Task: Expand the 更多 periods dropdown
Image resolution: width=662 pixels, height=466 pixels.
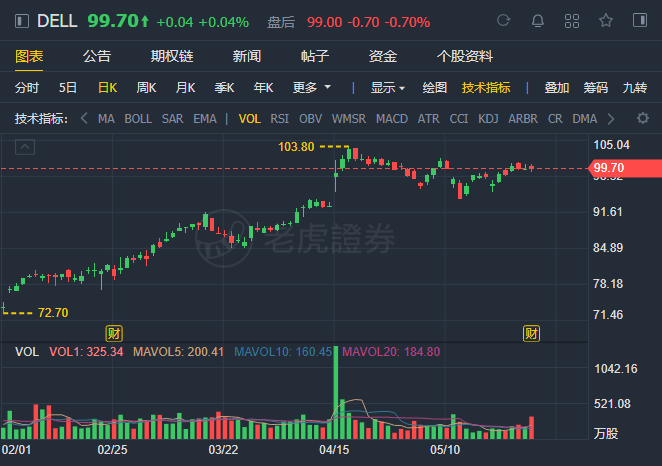Action: pos(312,88)
